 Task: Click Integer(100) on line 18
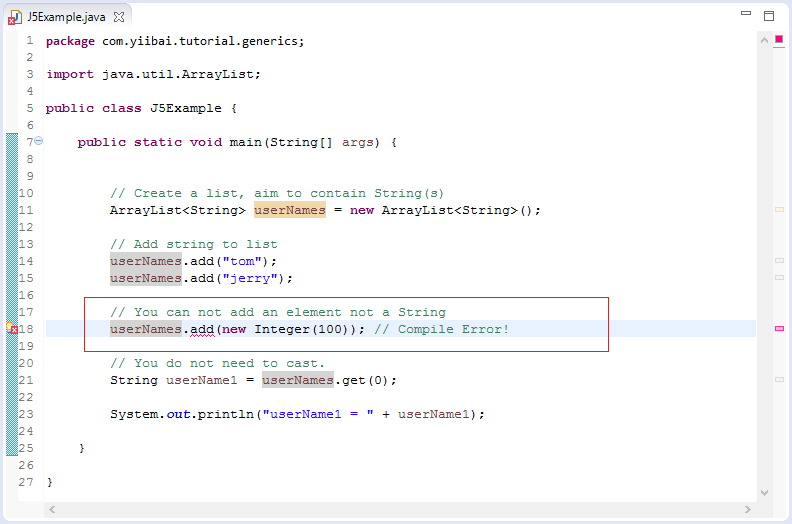(x=304, y=329)
